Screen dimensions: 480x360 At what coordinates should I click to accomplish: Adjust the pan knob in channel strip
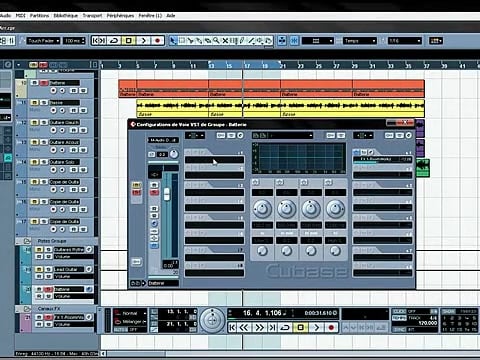(173, 154)
